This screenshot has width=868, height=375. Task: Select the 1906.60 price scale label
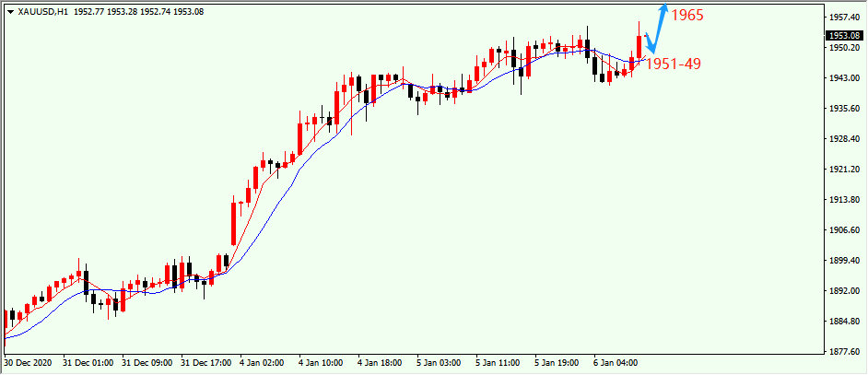tap(844, 229)
